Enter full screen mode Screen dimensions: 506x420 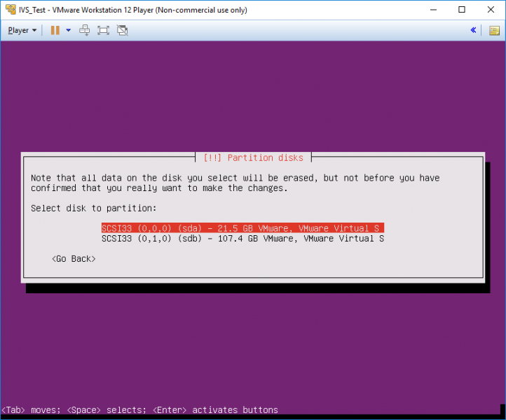coord(103,30)
